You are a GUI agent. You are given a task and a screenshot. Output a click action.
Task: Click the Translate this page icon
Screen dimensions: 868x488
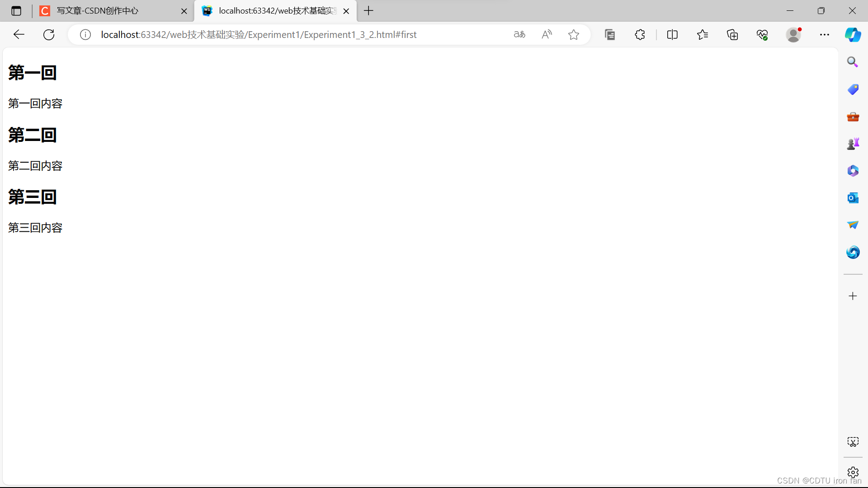coord(519,34)
